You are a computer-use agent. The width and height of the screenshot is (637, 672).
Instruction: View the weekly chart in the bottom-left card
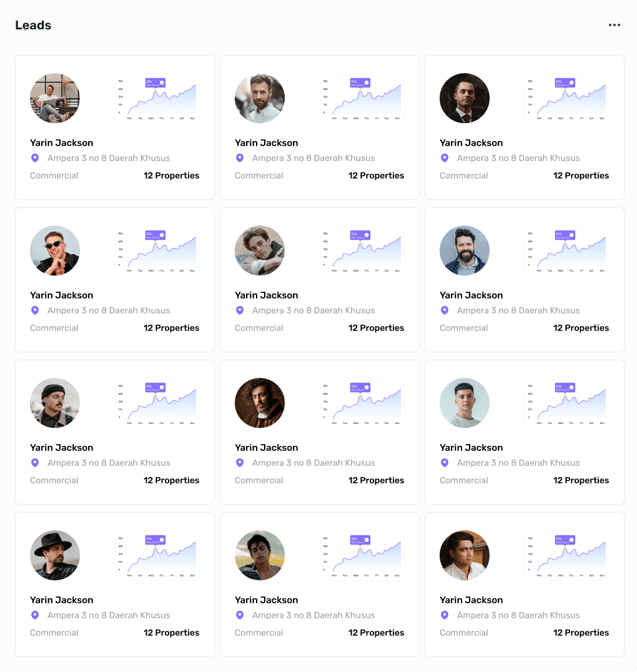[157, 556]
